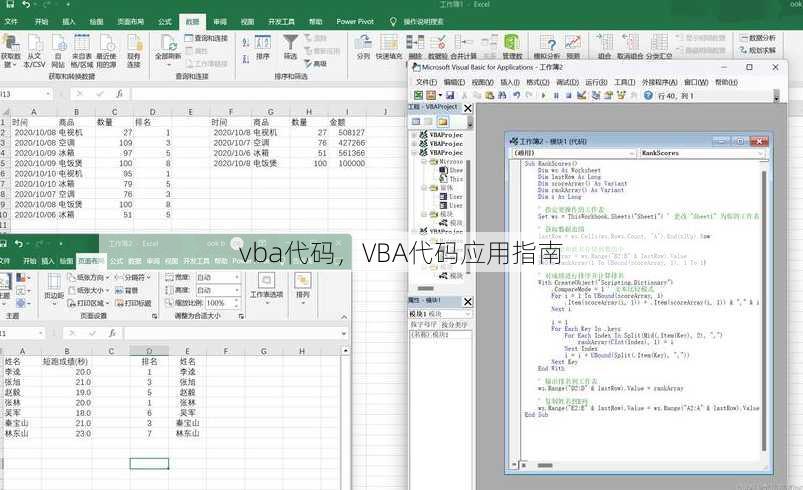Click the 数据分析 button in the ribbon
803x490 pixels.
pyautogui.click(x=757, y=38)
